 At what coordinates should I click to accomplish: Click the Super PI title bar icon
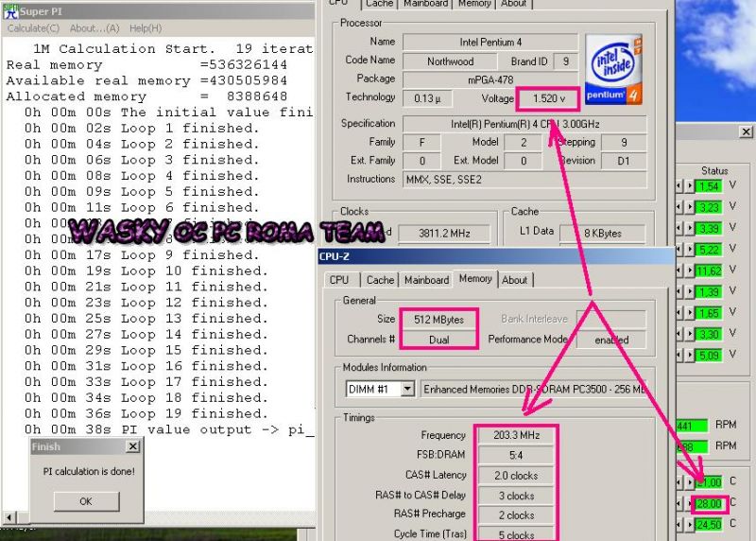click(10, 11)
